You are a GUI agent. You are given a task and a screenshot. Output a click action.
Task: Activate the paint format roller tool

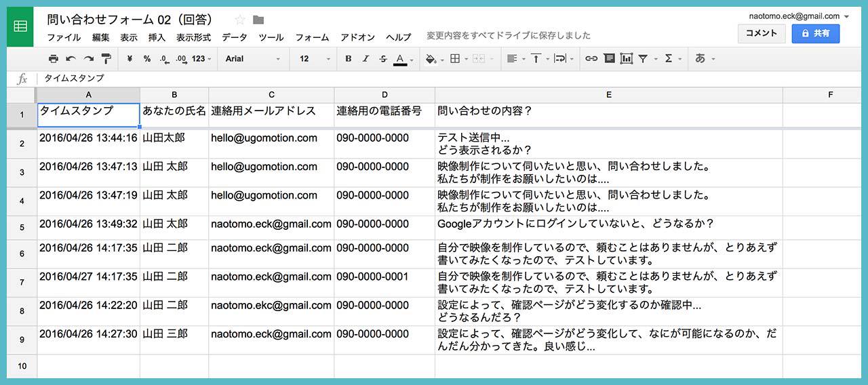(106, 59)
